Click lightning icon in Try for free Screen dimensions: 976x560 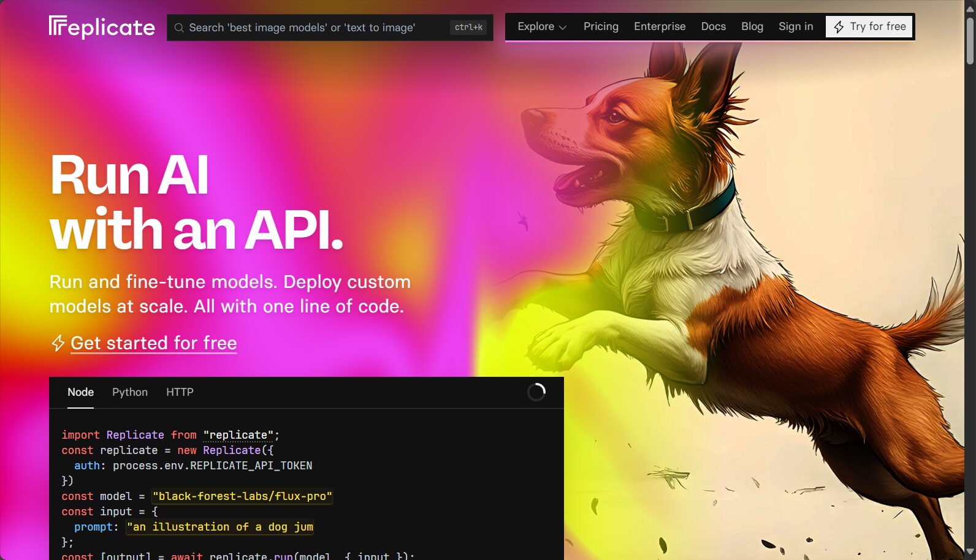click(x=839, y=27)
